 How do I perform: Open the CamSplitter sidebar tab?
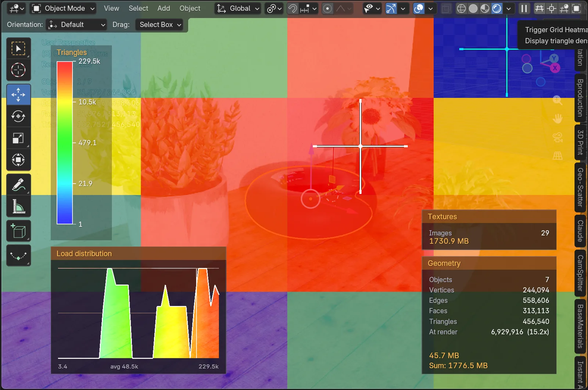[x=580, y=273]
